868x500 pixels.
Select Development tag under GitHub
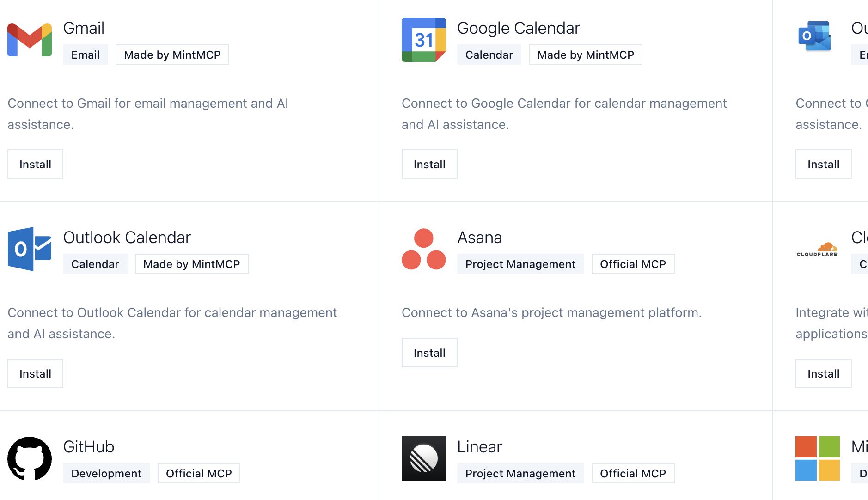click(x=106, y=473)
